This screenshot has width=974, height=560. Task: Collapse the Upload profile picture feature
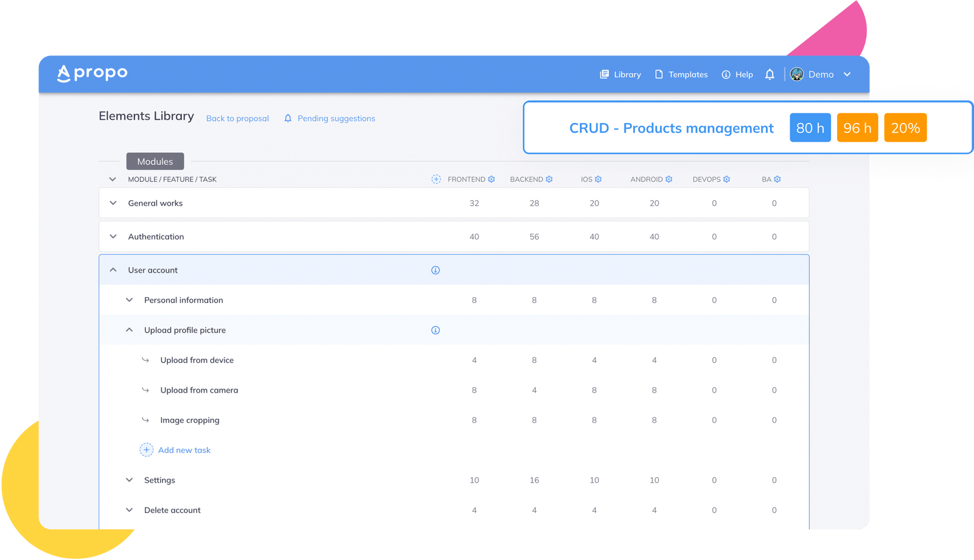coord(129,330)
